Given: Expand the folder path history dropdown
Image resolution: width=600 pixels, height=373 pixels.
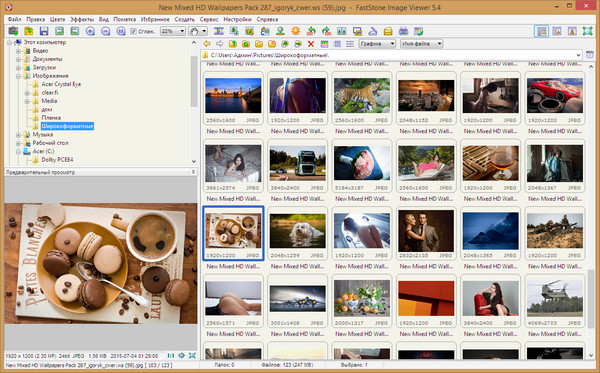Looking at the screenshot, I should (578, 55).
